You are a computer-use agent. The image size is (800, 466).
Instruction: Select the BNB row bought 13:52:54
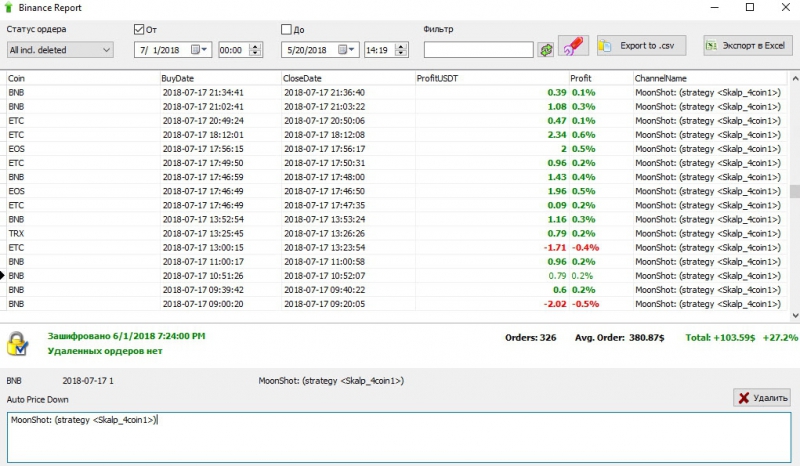click(x=396, y=219)
